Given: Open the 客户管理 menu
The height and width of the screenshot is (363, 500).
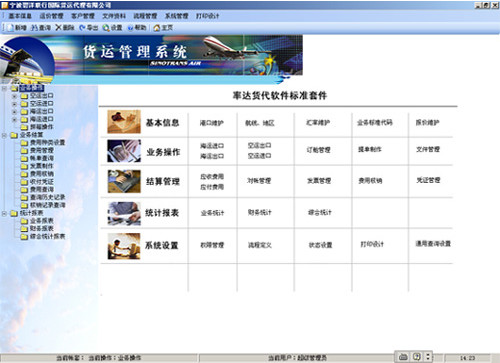Looking at the screenshot, I should [x=83, y=16].
